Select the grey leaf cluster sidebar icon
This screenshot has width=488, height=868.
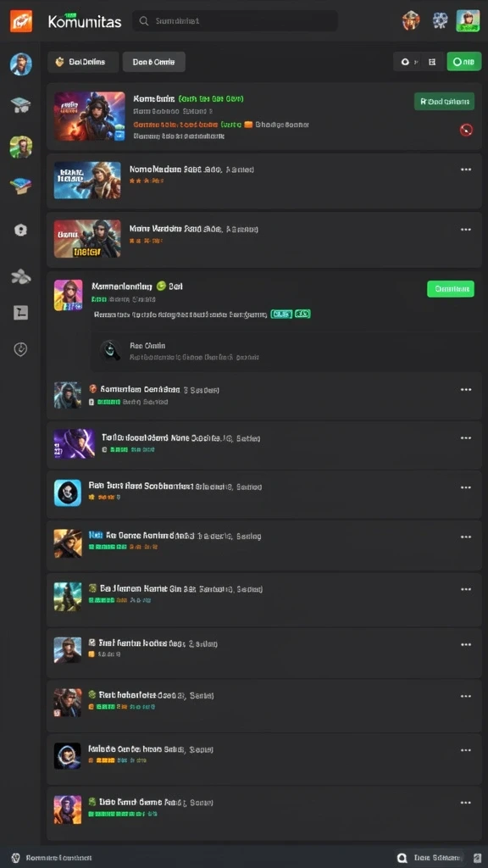(20, 275)
